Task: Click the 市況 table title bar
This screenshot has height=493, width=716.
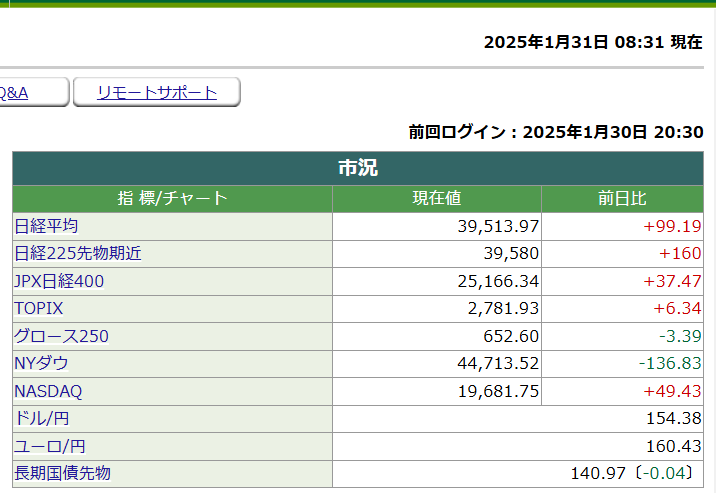Action: click(x=358, y=168)
